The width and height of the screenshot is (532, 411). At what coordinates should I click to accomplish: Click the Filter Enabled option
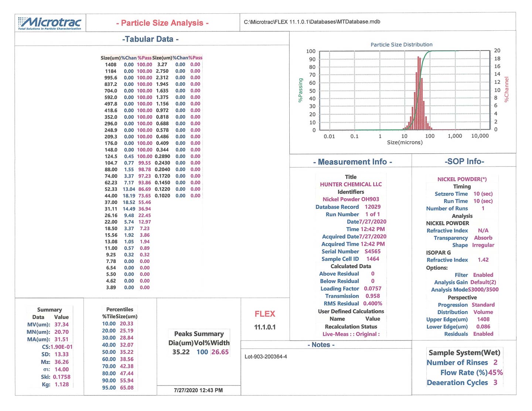(x=483, y=275)
